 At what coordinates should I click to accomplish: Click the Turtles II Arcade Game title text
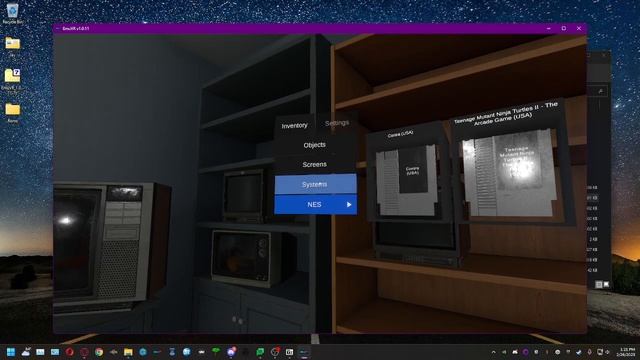(x=506, y=115)
